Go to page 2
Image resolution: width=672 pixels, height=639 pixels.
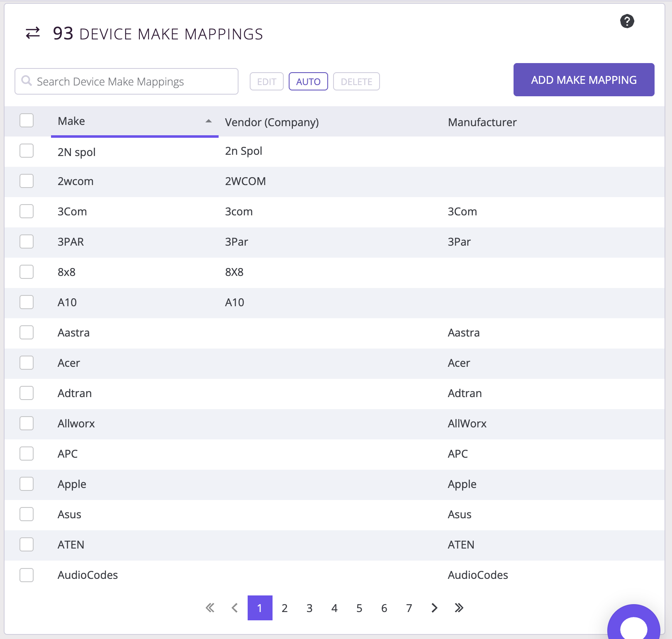[285, 608]
